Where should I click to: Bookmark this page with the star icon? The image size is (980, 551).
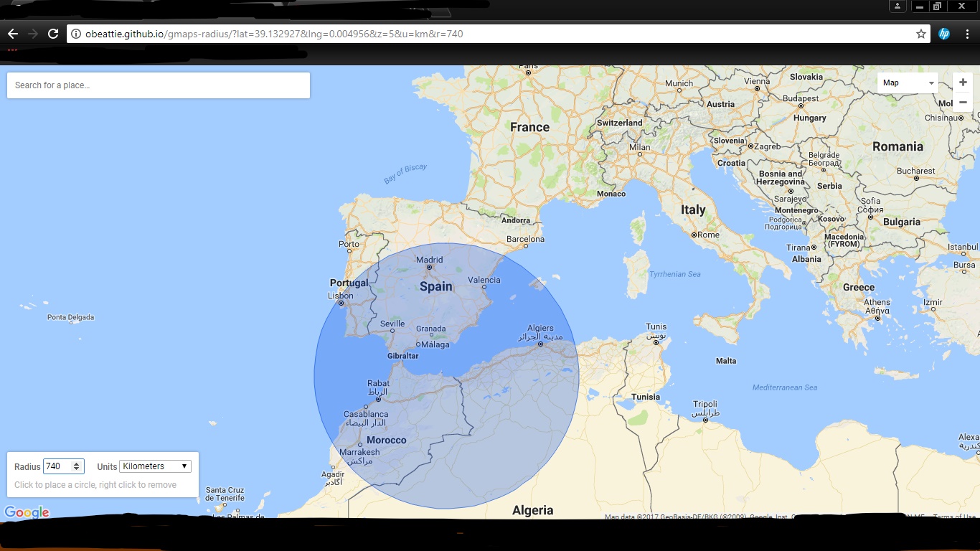pyautogui.click(x=921, y=34)
